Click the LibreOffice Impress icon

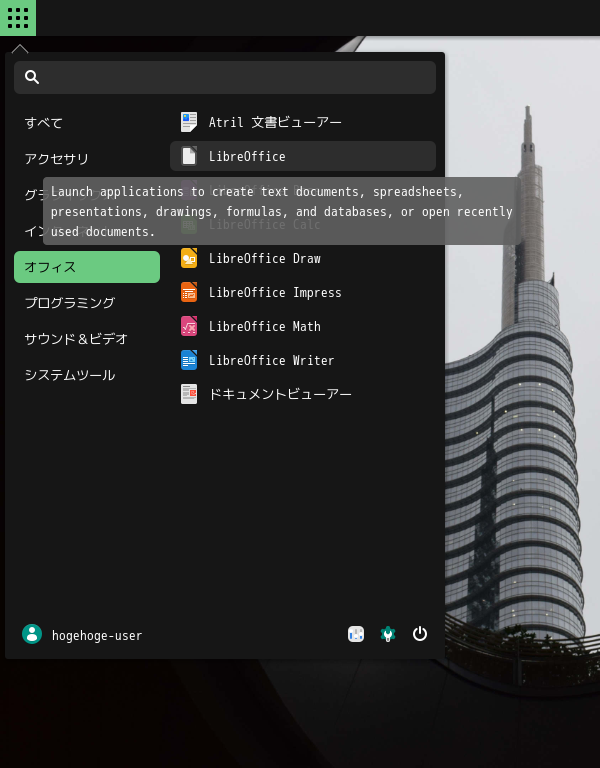[x=189, y=292]
